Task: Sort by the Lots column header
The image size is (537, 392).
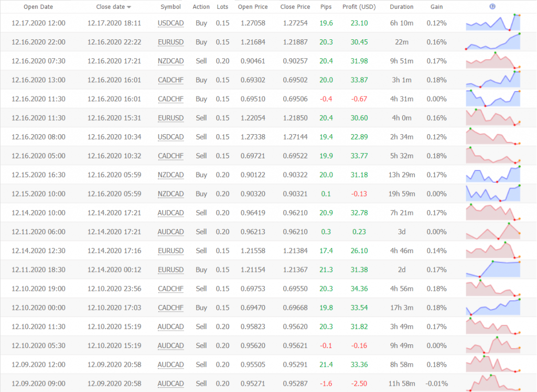Action: pyautogui.click(x=222, y=7)
